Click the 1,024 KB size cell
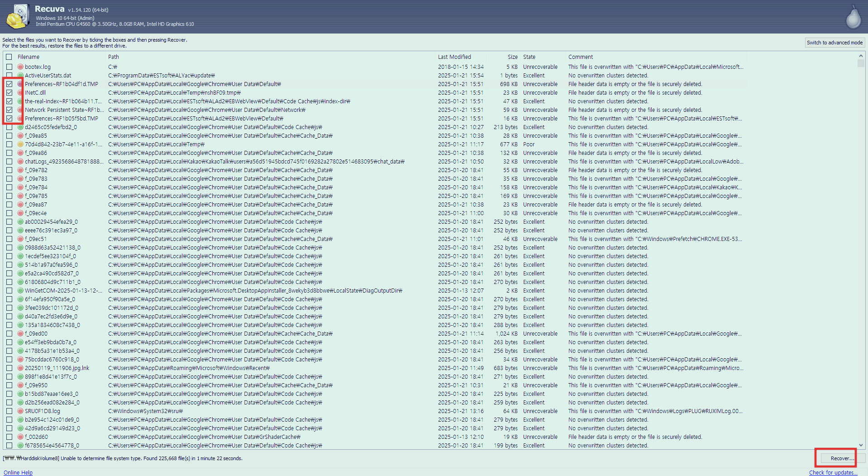Screen dimensions: 868x476 506,334
